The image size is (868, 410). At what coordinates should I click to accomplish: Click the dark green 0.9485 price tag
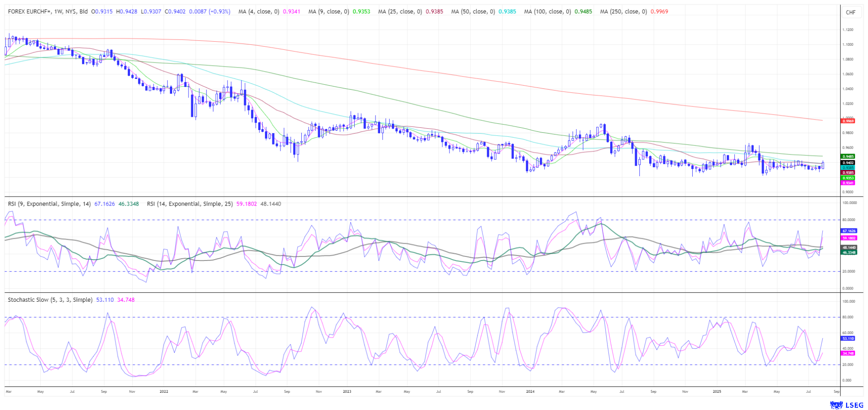848,156
